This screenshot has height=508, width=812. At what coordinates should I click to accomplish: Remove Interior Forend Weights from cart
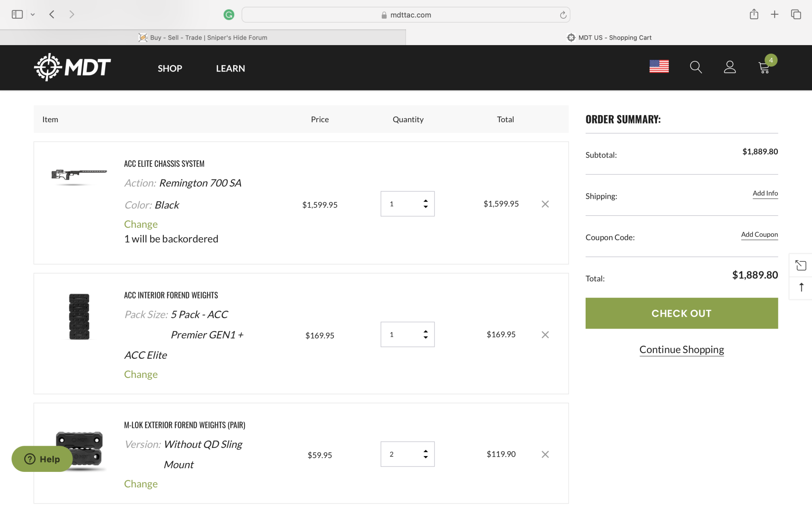545,335
